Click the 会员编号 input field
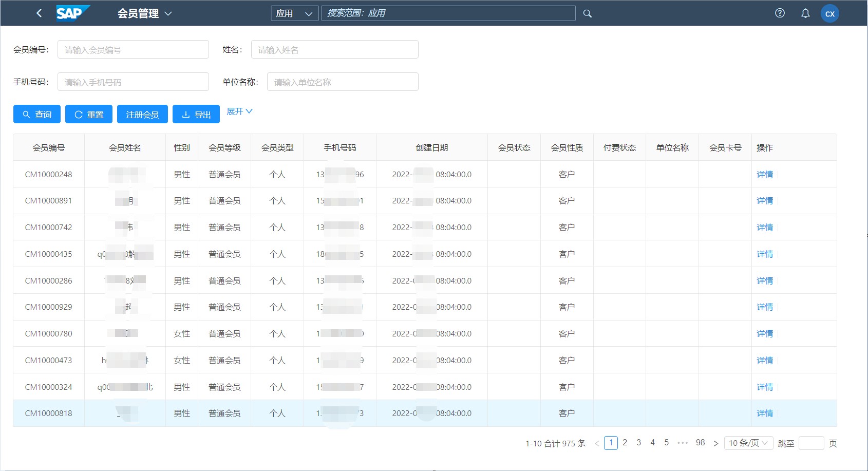Viewport: 868px width, 471px height. coord(133,50)
